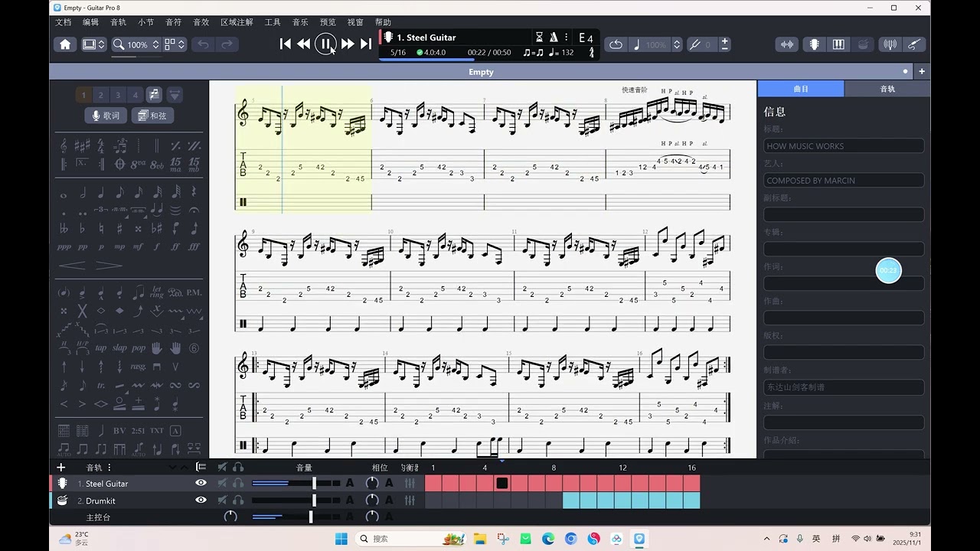The height and width of the screenshot is (551, 980).
Task: Enable the loop playback button
Action: 616,44
